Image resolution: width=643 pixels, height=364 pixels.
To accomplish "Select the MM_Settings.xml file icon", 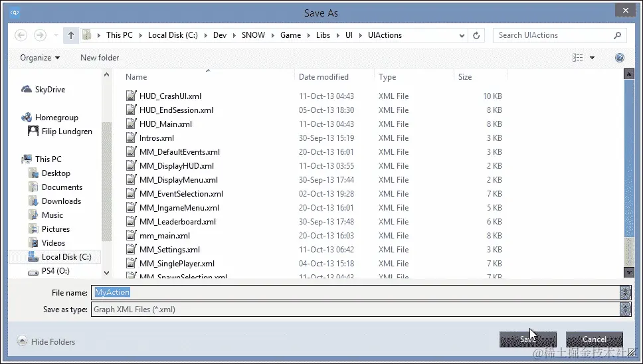I will point(131,249).
